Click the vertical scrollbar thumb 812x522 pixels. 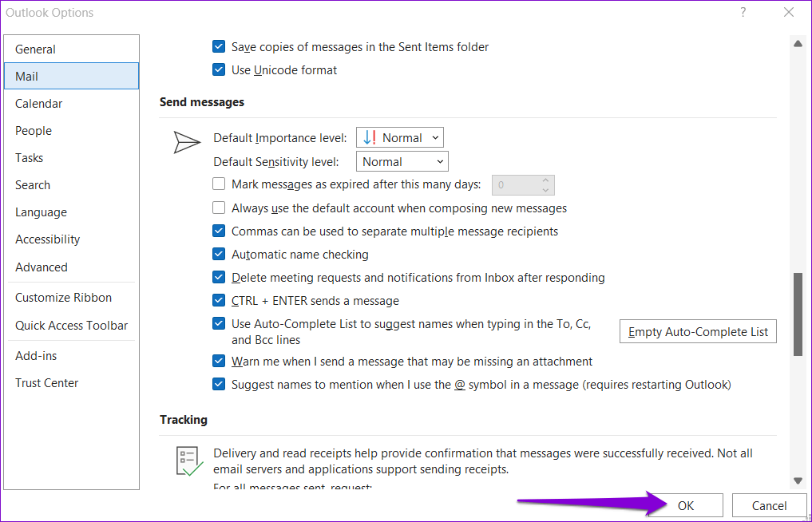[798, 314]
